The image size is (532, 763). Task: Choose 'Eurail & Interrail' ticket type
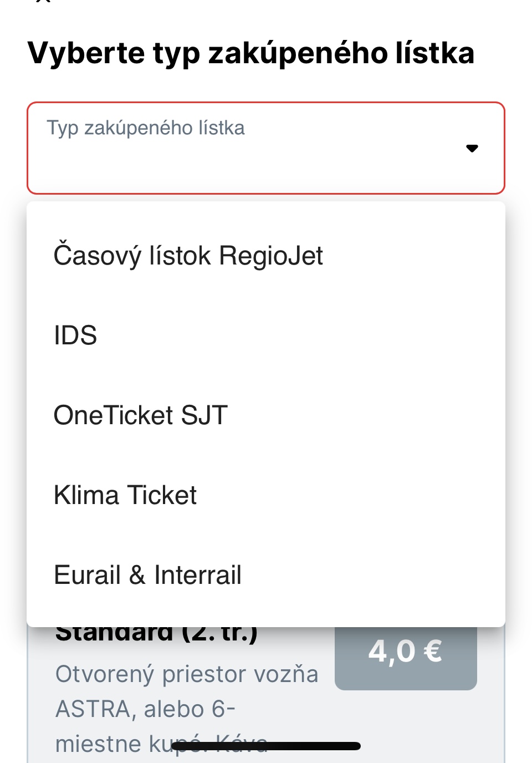(147, 575)
